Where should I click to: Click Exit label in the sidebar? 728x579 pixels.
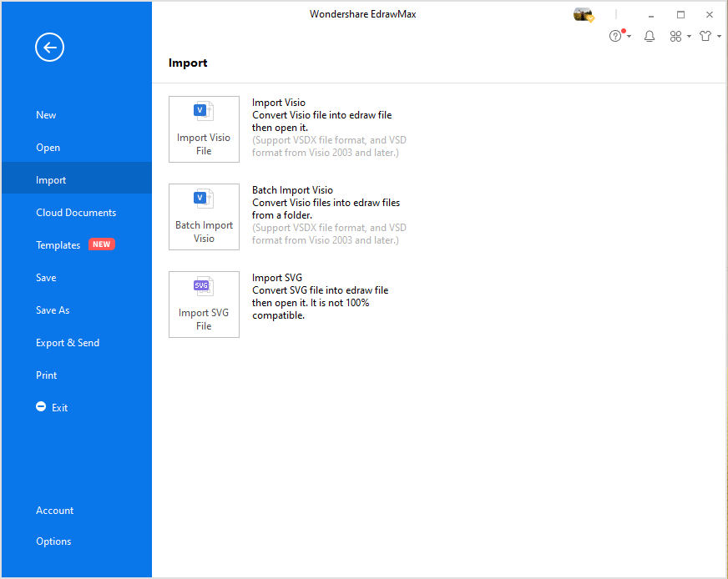60,408
